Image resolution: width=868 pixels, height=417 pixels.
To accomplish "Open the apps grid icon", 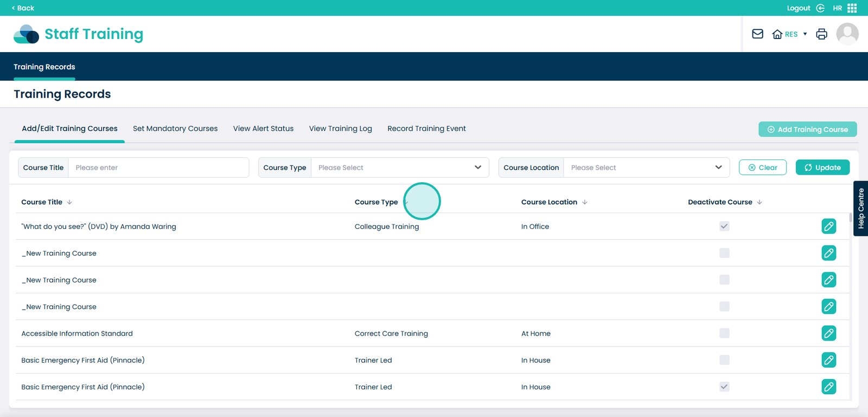I will click(x=852, y=8).
